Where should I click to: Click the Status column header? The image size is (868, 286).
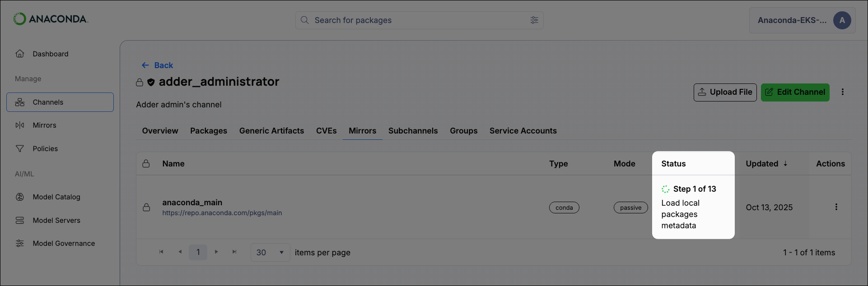pos(673,164)
